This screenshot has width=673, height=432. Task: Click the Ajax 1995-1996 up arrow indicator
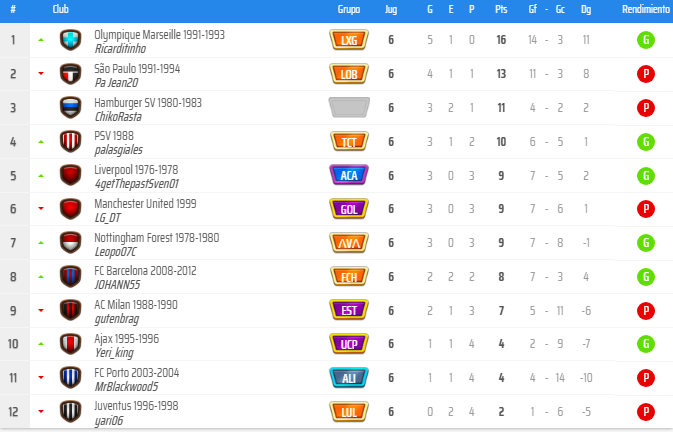point(41,343)
